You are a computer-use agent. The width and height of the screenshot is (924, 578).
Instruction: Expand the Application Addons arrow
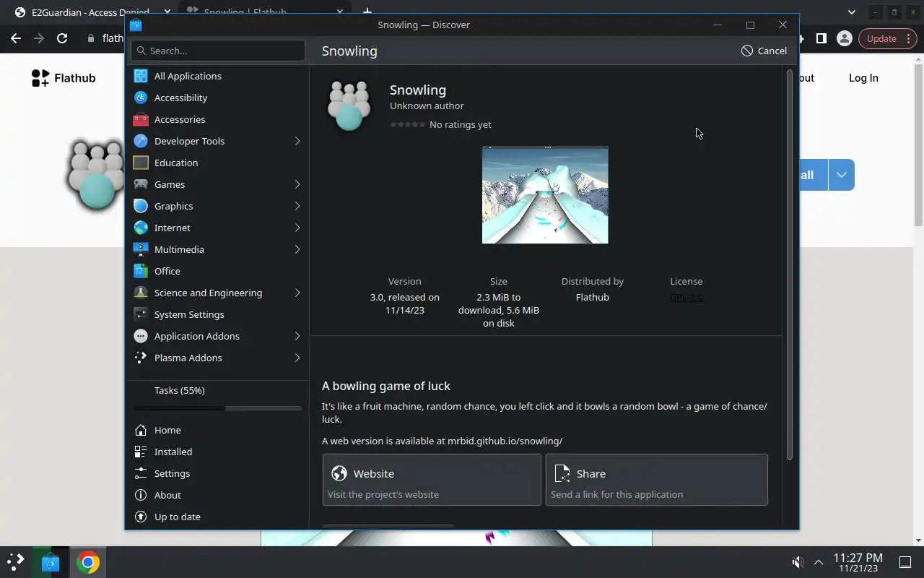tap(297, 336)
